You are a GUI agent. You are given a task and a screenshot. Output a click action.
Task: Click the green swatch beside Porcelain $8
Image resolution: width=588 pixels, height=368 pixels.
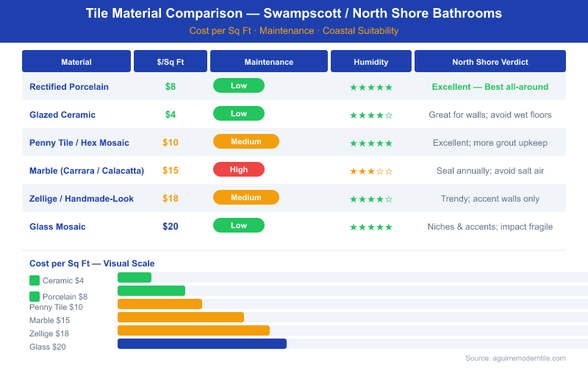(35, 297)
